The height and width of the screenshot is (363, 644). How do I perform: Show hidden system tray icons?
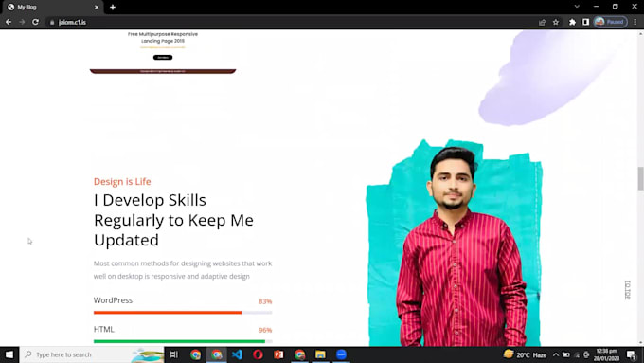556,354
